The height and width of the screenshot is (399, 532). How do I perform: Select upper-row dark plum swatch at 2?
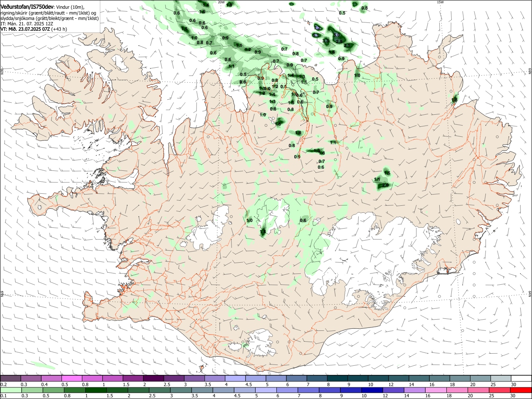click(x=154, y=379)
